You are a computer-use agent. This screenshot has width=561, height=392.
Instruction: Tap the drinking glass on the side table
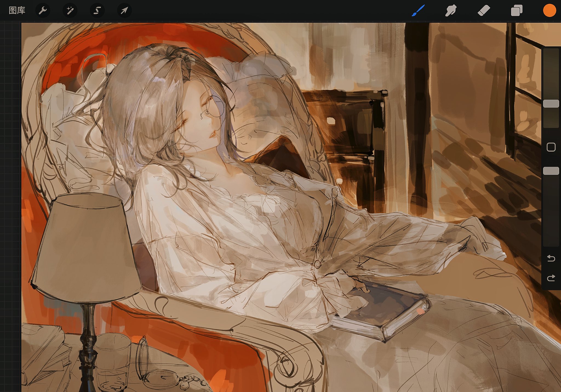(x=112, y=362)
